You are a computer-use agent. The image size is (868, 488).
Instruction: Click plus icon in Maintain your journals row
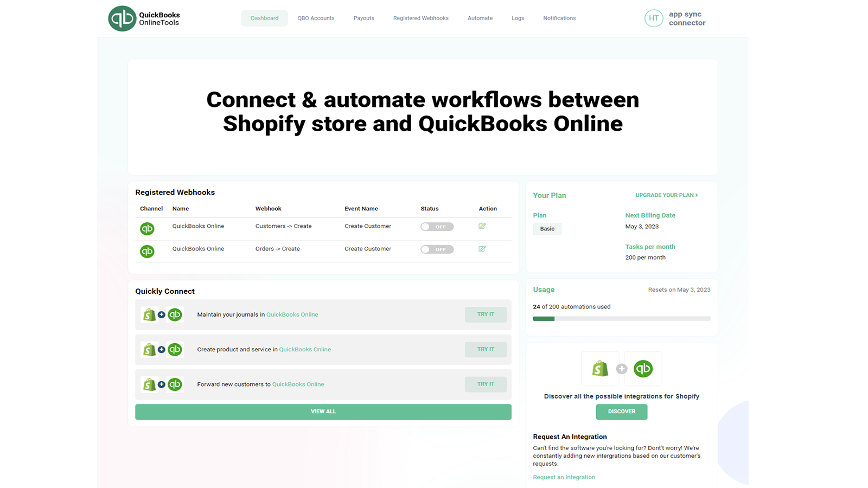pos(162,314)
